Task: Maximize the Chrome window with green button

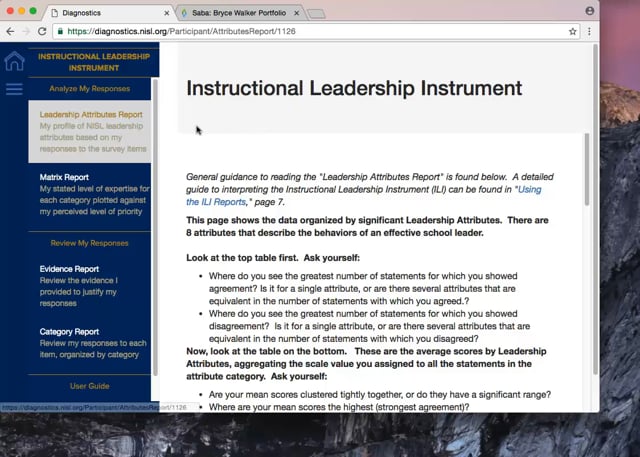Action: point(33,11)
